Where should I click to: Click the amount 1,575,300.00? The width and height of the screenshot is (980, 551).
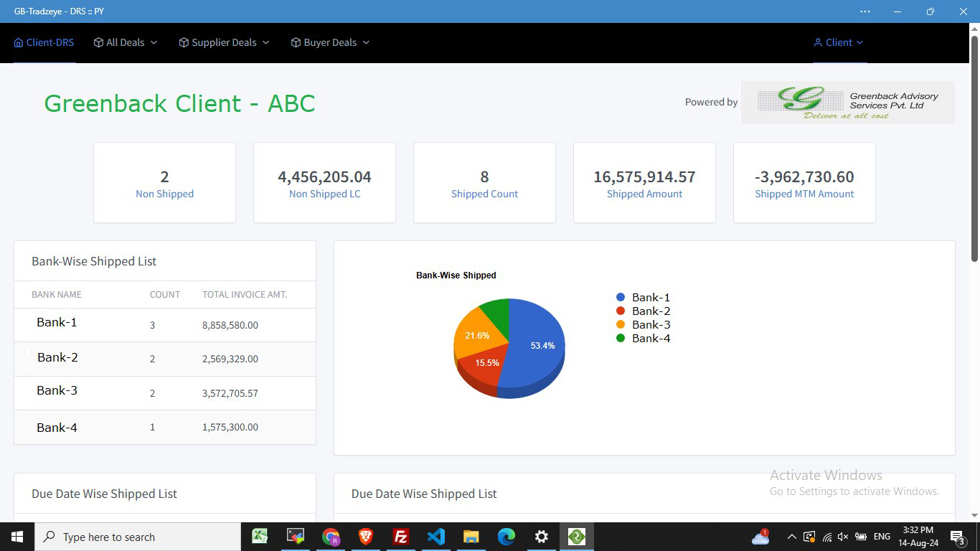[x=230, y=427]
